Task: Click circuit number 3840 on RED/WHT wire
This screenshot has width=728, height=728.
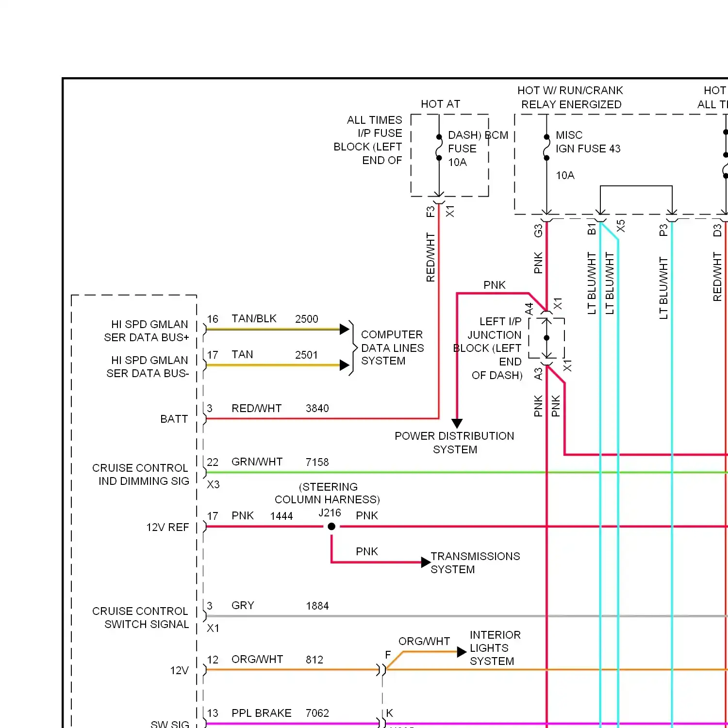Action: [x=317, y=408]
